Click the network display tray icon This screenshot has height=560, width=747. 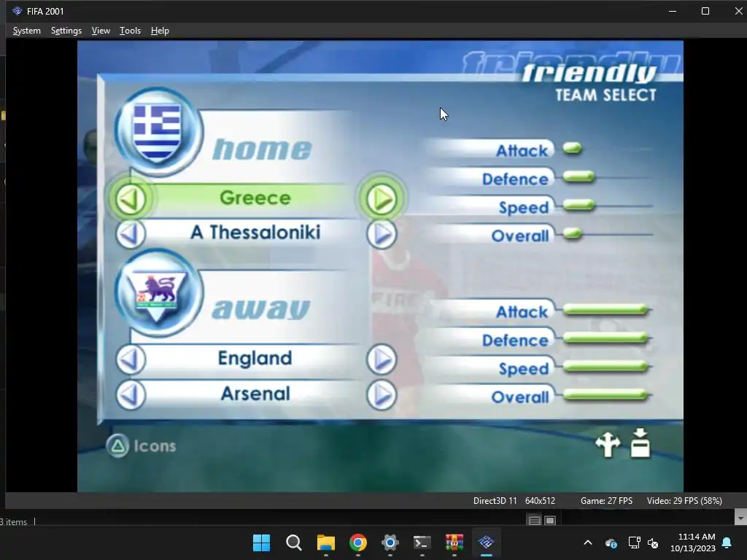(x=634, y=542)
